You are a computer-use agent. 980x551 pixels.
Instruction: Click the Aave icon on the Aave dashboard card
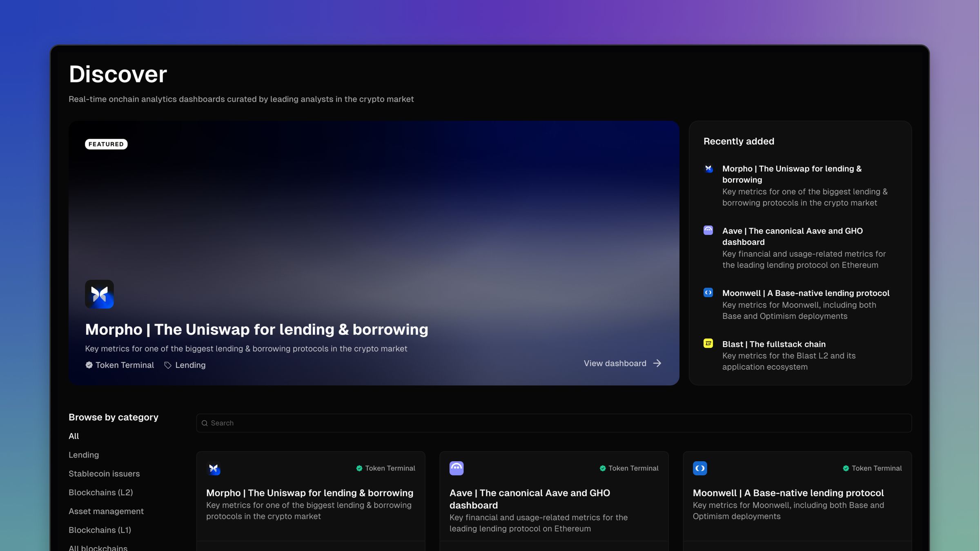coord(456,469)
